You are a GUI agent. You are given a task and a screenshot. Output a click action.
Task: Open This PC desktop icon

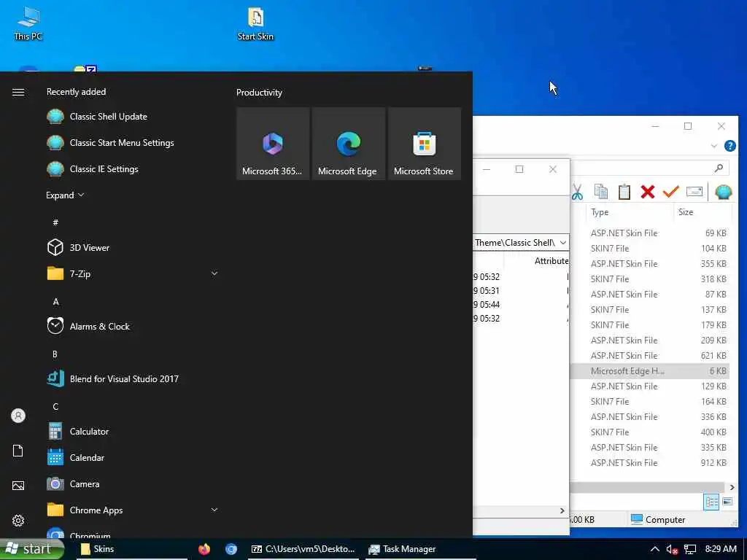[x=28, y=23]
